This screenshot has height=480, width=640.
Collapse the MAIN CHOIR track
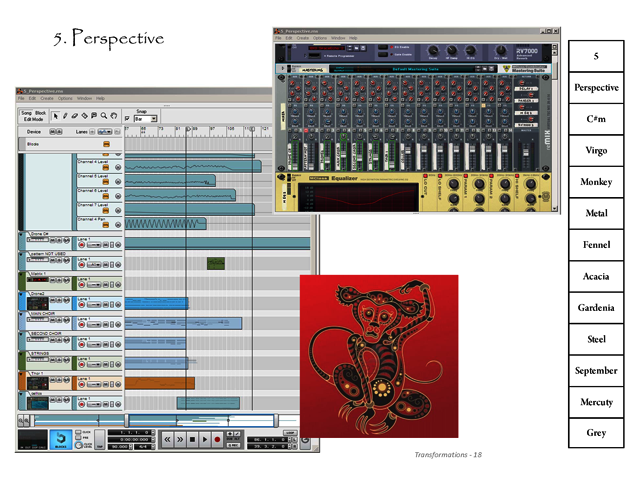click(21, 313)
